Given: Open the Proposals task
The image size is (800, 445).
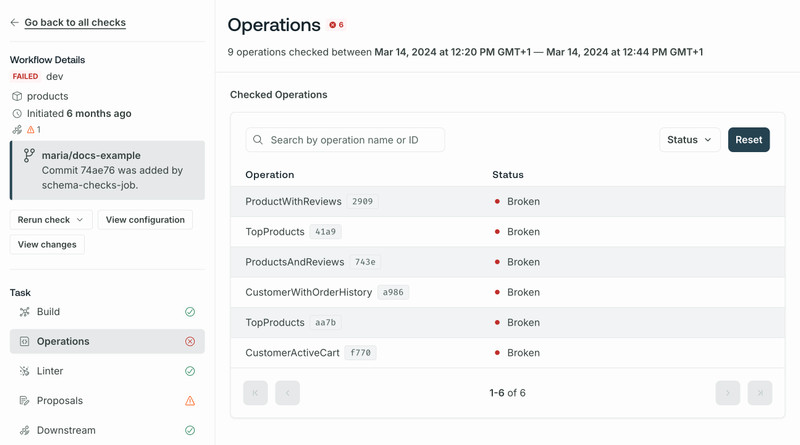Looking at the screenshot, I should (107, 401).
